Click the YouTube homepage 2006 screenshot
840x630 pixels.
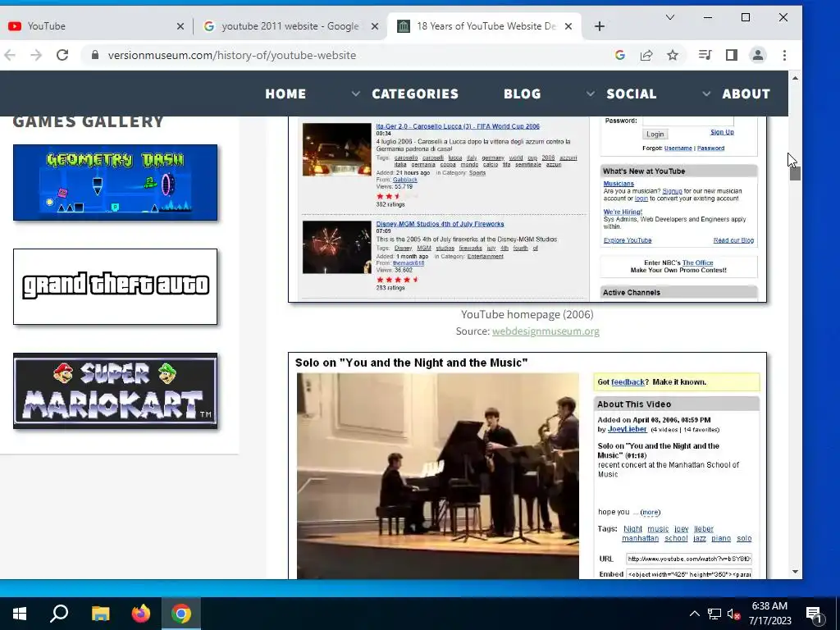527,209
